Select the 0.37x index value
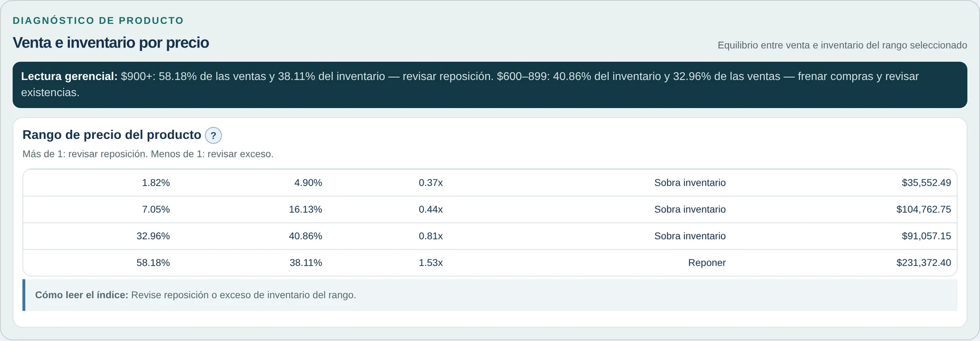This screenshot has width=980, height=341. coord(431,183)
